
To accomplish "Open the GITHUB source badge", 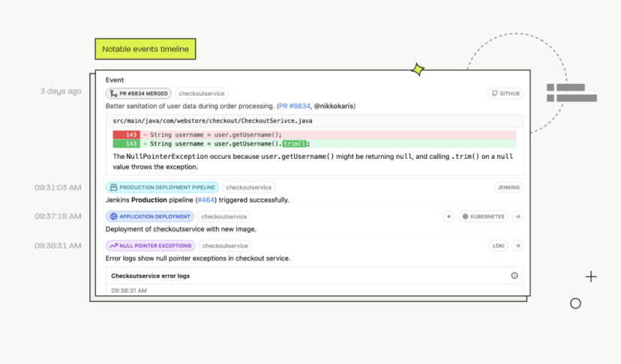I will (x=505, y=94).
